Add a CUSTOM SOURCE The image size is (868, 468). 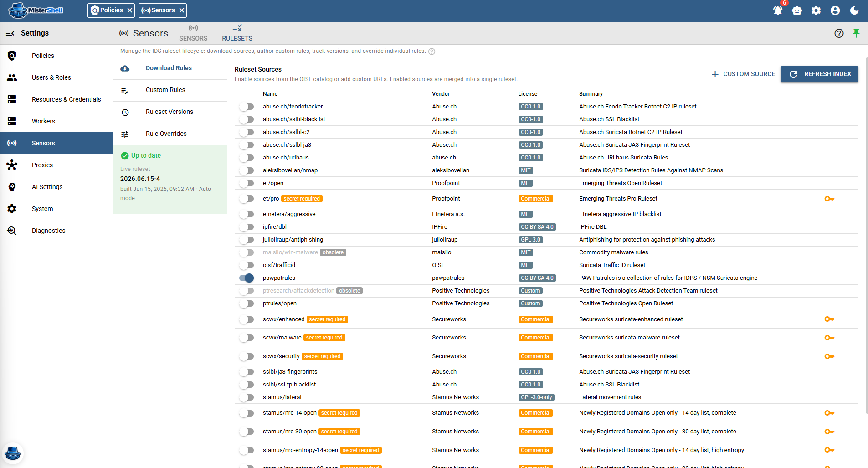coord(743,74)
